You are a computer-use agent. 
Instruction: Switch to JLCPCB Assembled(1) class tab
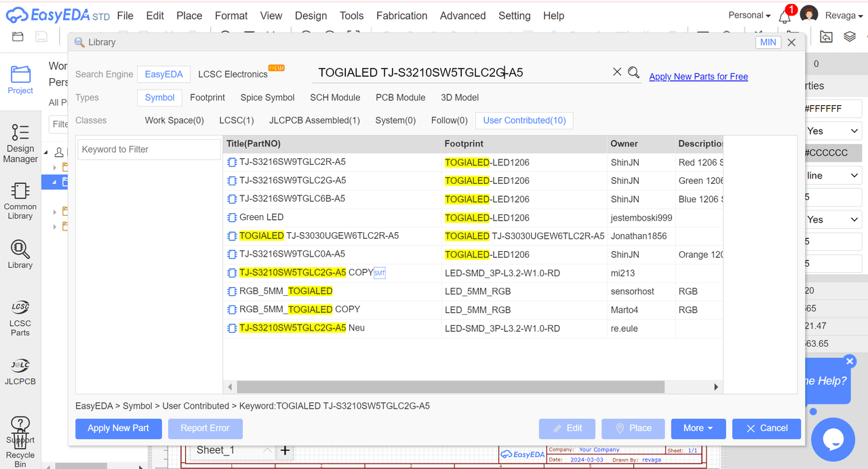click(315, 121)
